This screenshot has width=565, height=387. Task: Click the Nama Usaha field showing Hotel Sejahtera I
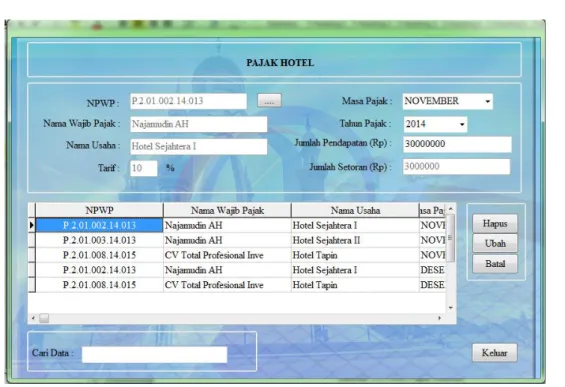point(199,147)
